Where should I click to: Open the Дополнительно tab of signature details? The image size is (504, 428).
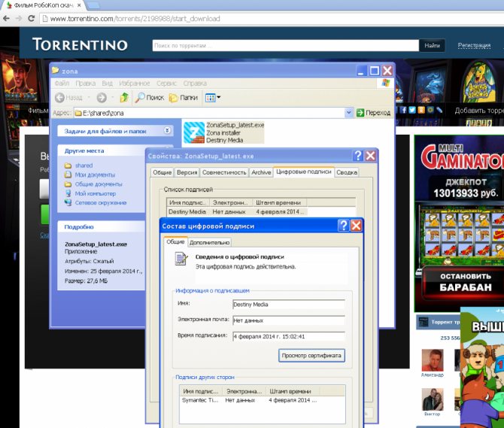click(x=209, y=243)
